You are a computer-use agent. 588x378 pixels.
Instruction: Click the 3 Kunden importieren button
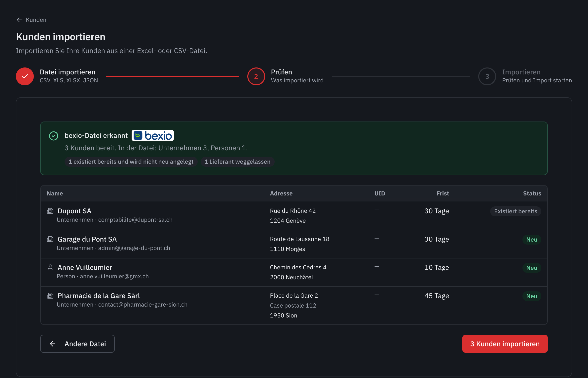pyautogui.click(x=505, y=344)
